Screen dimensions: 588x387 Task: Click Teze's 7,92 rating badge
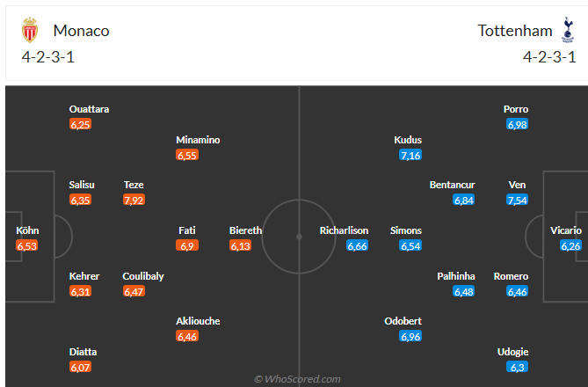tap(134, 201)
